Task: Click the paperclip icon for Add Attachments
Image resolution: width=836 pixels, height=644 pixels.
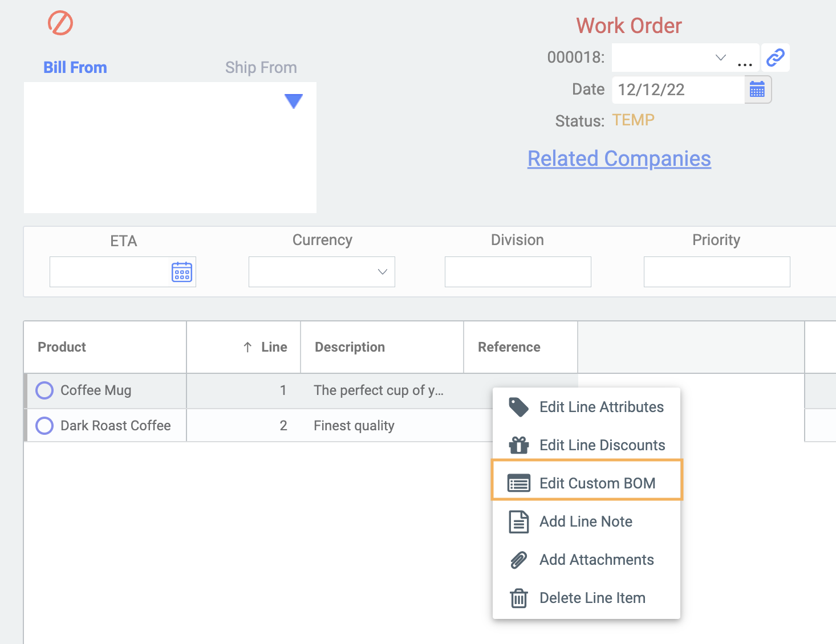Action: coord(519,560)
